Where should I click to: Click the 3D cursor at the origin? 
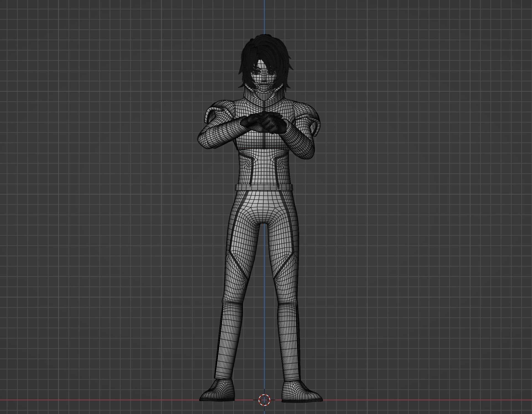point(264,400)
